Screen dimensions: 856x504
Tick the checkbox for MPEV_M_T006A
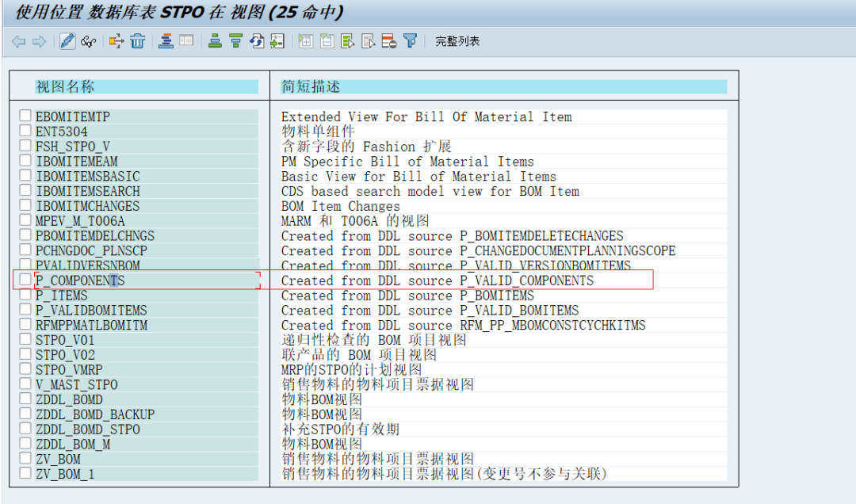25,220
